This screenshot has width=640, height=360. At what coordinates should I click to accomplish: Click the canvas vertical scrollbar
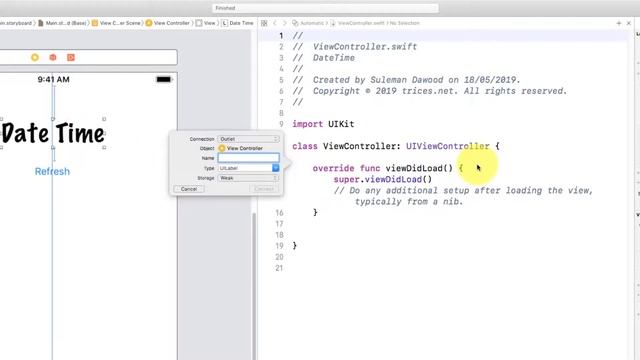pyautogui.click(x=254, y=286)
